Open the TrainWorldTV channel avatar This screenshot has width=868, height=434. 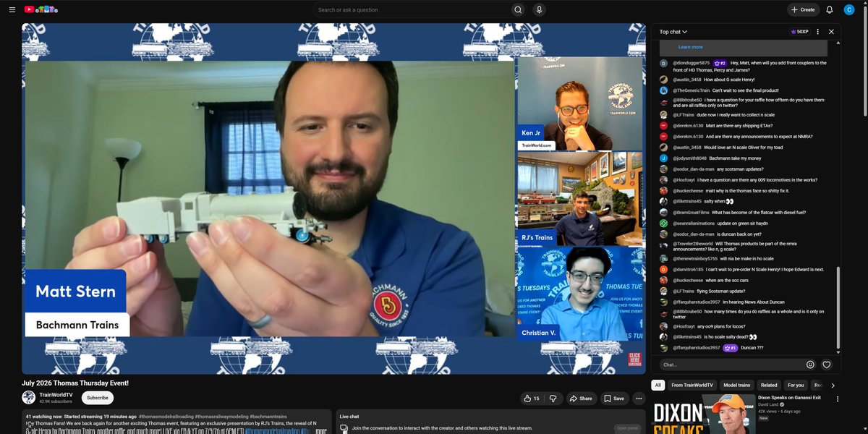click(x=29, y=397)
